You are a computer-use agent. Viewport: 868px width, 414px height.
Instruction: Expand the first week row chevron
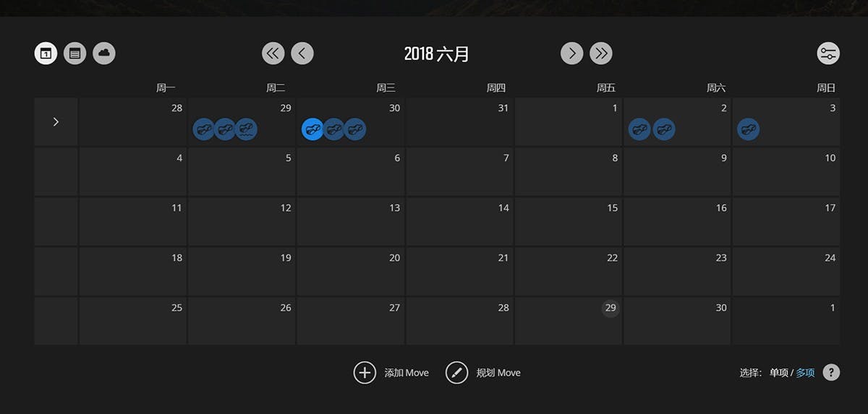point(56,122)
